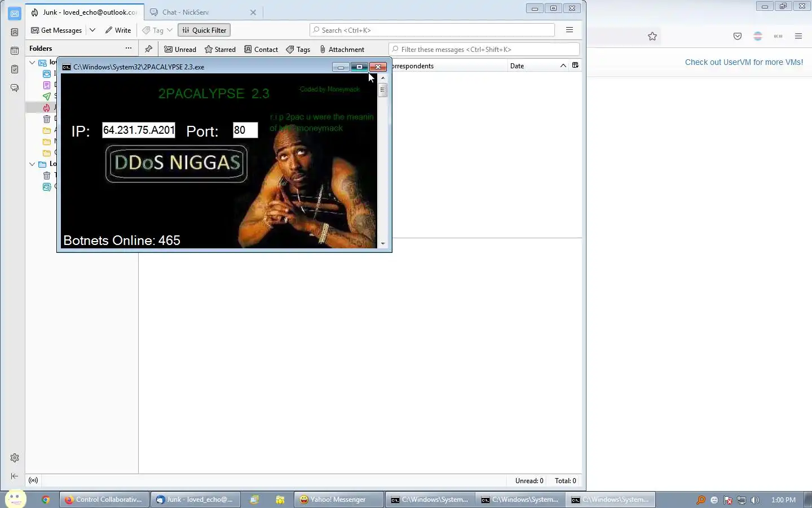
Task: Sort by the Date column header
Action: [517, 66]
